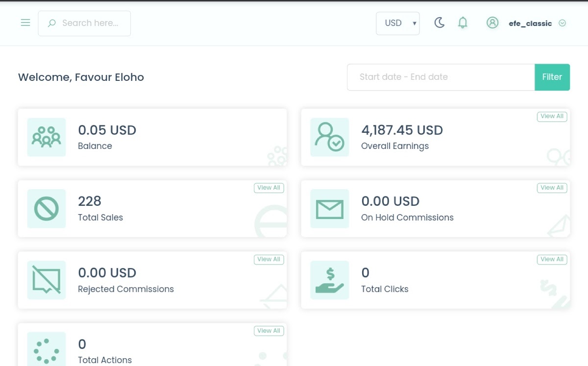Image resolution: width=588 pixels, height=366 pixels.
Task: View all Overall Earnings
Action: [552, 117]
